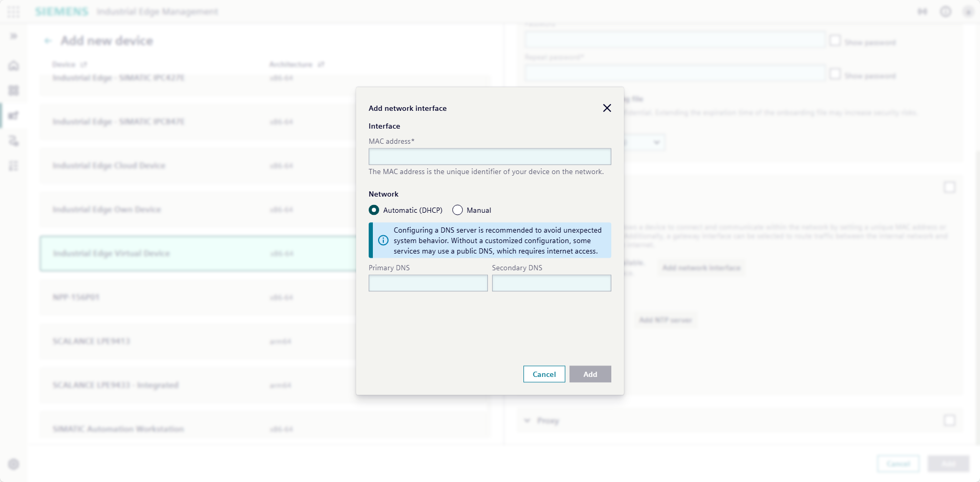Close the Add network interface dialog
Viewport: 980px width, 482px height.
pyautogui.click(x=607, y=108)
